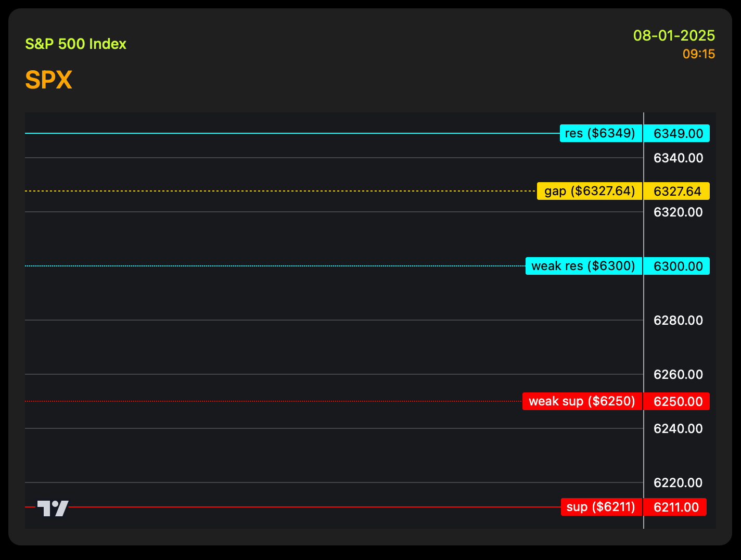Click the 6349.00 cyan price tag
The height and width of the screenshot is (560, 741).
(x=677, y=134)
